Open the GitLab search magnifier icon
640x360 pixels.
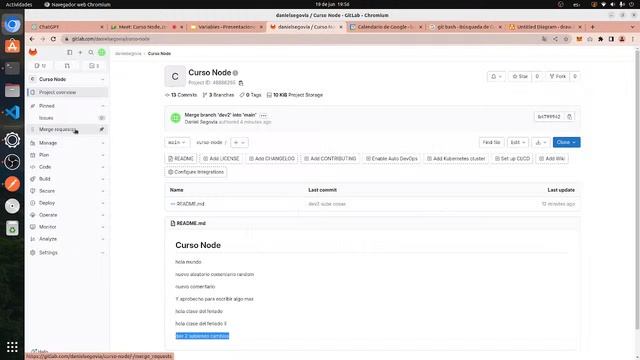pos(91,52)
